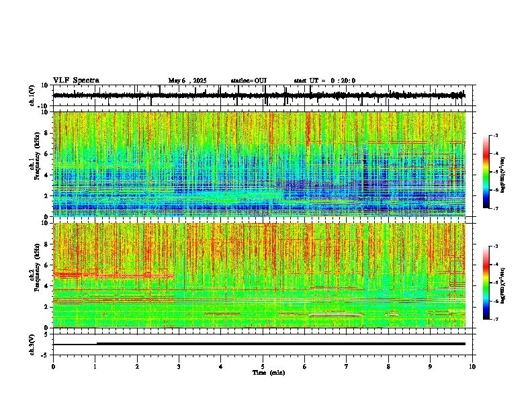532x411 pixels.
Task: Click time axis tick label '0'
Action: [x=53, y=367]
